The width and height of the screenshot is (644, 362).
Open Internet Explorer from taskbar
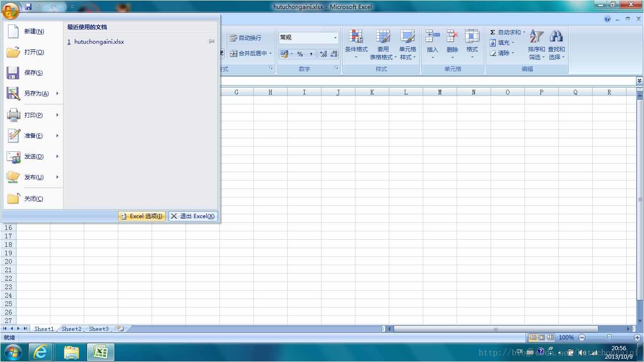40,352
